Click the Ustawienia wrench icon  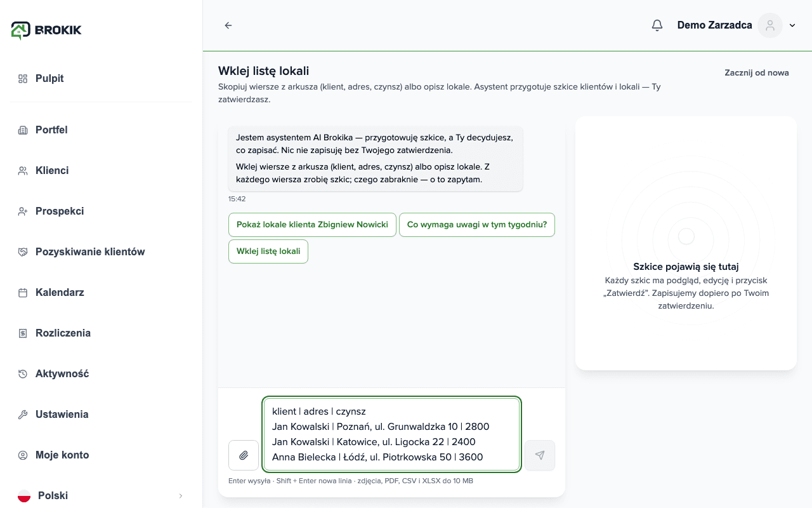pyautogui.click(x=23, y=415)
